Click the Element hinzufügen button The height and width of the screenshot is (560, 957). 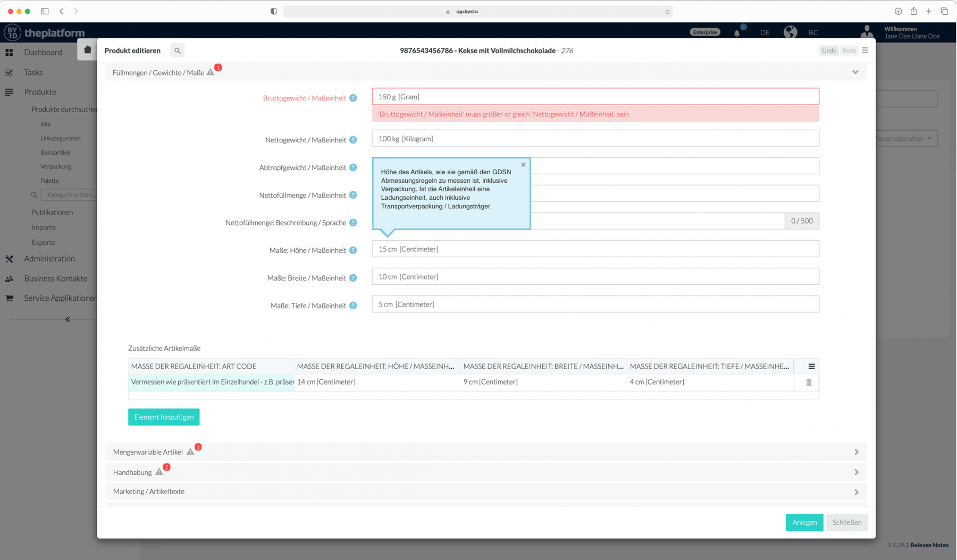click(163, 417)
